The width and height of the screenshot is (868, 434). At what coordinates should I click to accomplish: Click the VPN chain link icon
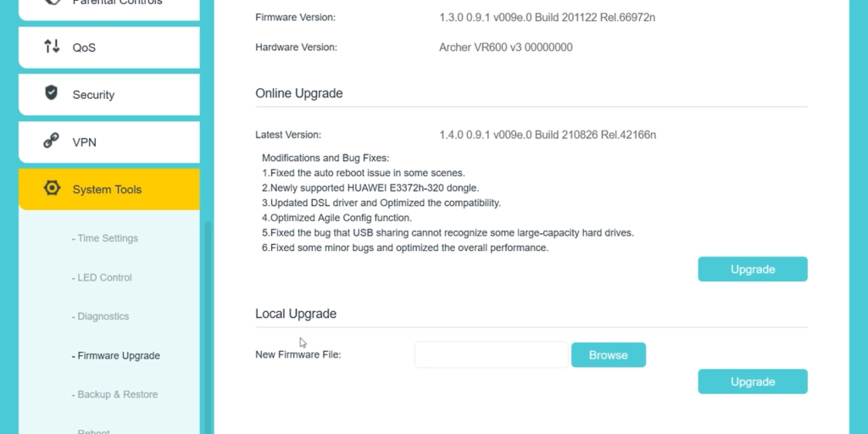click(x=52, y=141)
